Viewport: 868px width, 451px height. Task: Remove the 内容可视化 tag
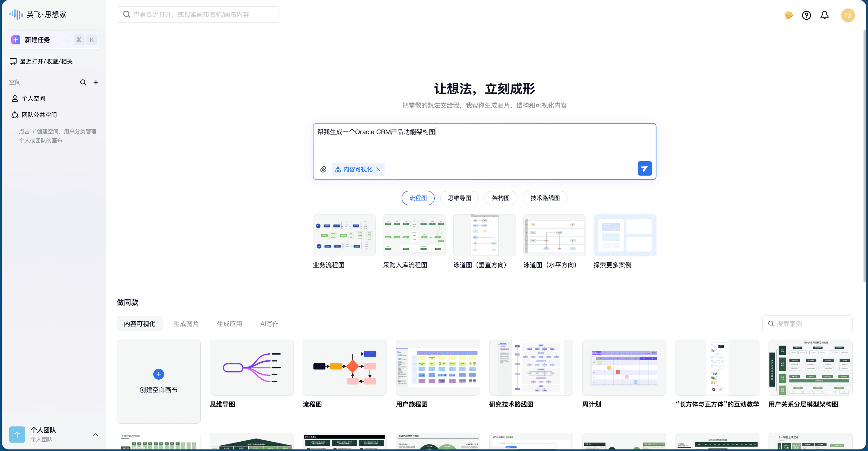click(x=378, y=169)
